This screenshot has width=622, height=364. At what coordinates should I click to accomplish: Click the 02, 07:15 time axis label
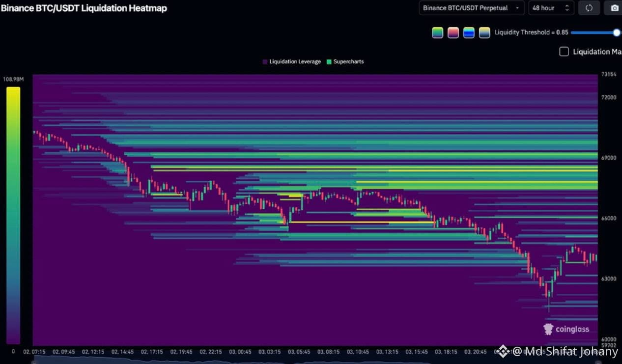tap(34, 352)
